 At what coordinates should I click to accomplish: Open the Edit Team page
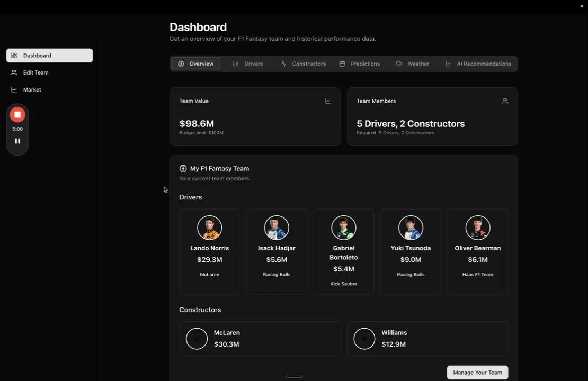click(49, 72)
